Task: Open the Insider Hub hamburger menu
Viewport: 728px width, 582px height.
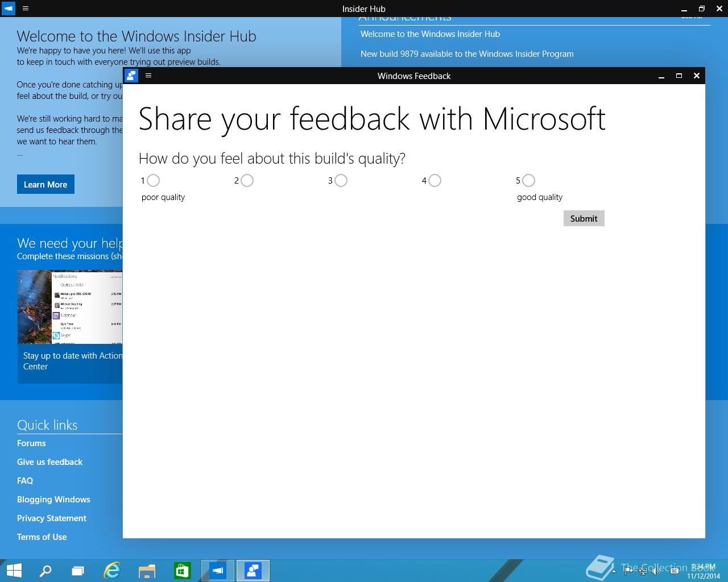Action: click(x=26, y=9)
